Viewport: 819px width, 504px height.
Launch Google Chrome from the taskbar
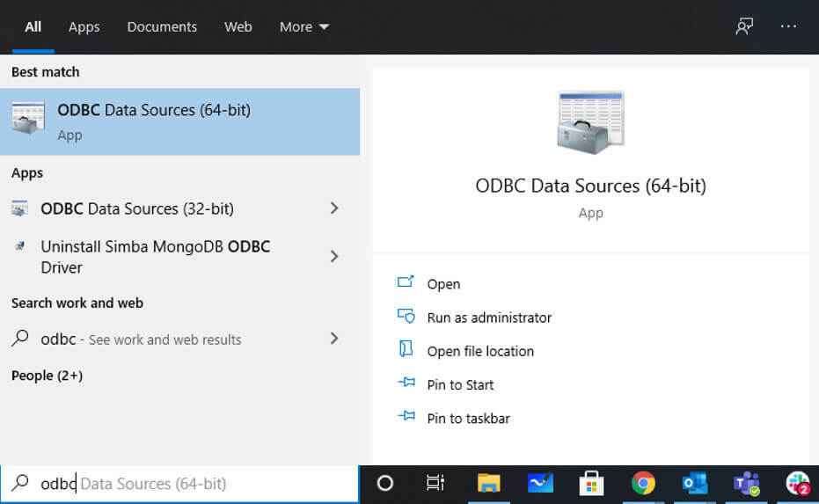[643, 484]
